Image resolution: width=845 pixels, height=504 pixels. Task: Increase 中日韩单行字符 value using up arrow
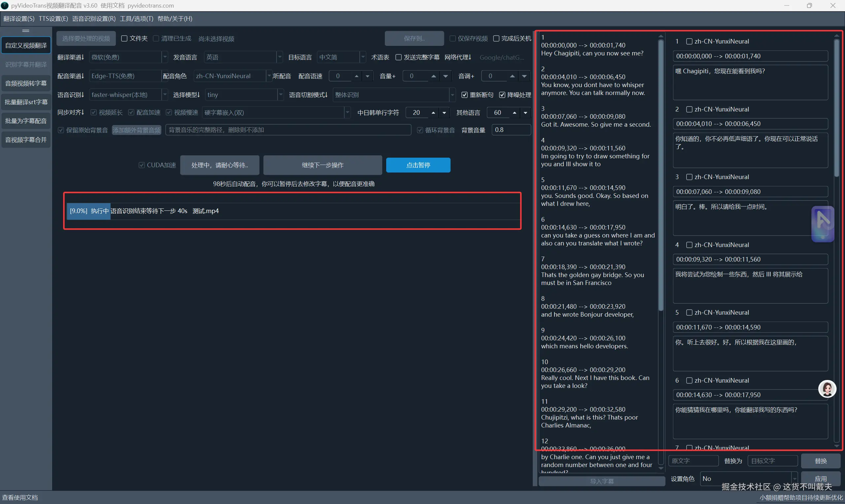pyautogui.click(x=433, y=112)
